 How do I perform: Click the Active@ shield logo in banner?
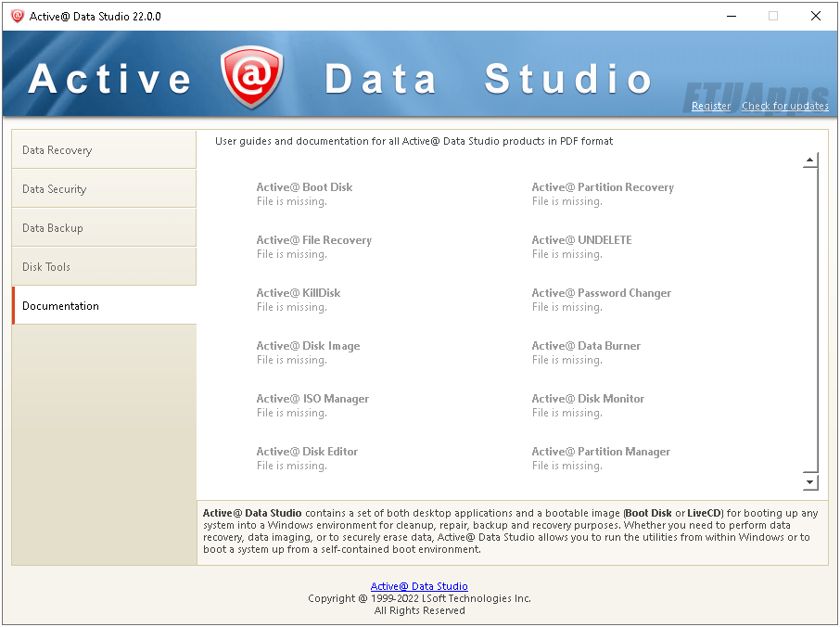coord(251,77)
